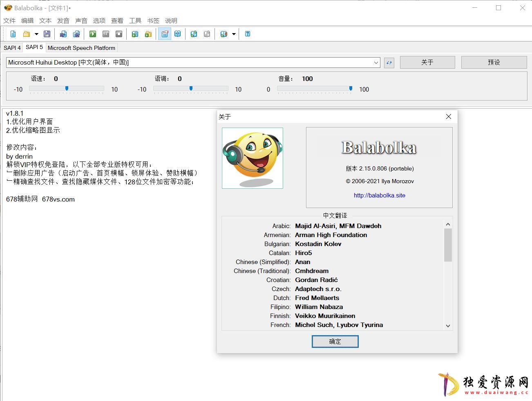This screenshot has height=401, width=532.
Task: Click the split audio files icon
Action: pyautogui.click(x=76, y=34)
